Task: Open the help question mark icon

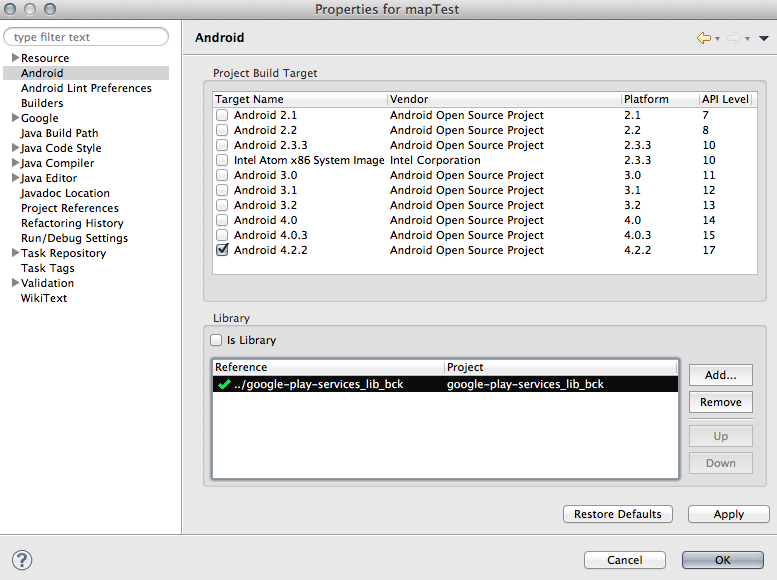Action: tap(22, 560)
